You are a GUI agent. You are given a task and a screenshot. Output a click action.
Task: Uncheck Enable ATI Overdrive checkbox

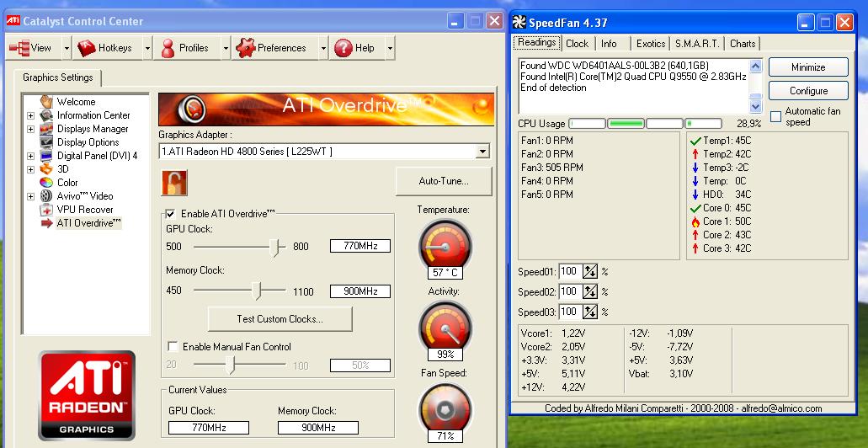(x=171, y=214)
